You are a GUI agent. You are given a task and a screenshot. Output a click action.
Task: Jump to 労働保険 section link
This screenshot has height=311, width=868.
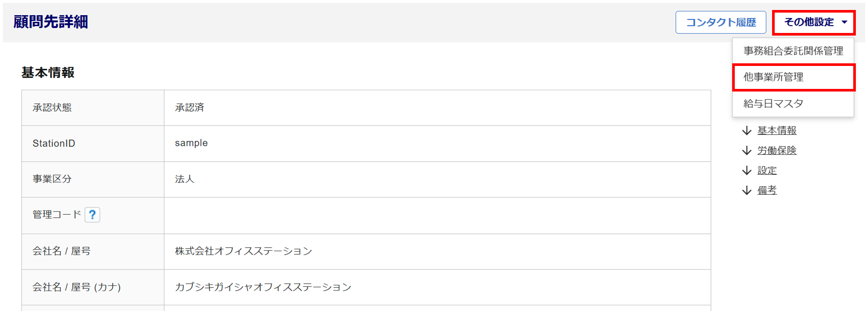[776, 151]
